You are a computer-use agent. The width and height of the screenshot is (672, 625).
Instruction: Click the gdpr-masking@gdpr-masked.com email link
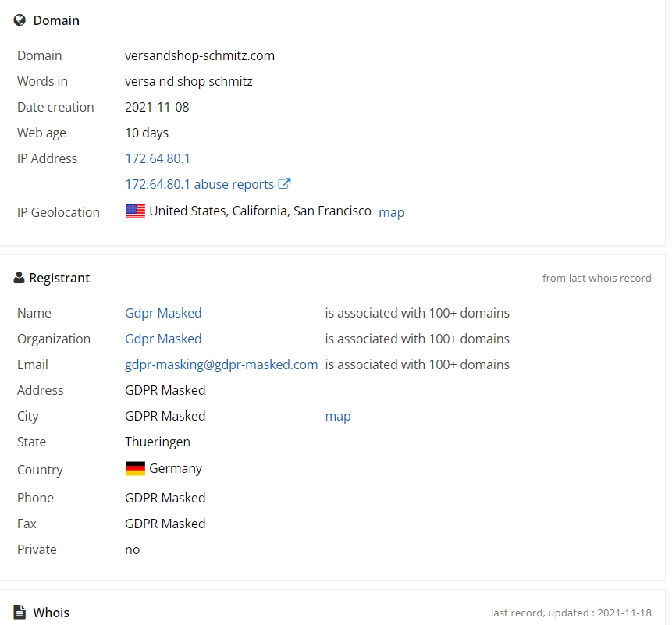tap(222, 364)
